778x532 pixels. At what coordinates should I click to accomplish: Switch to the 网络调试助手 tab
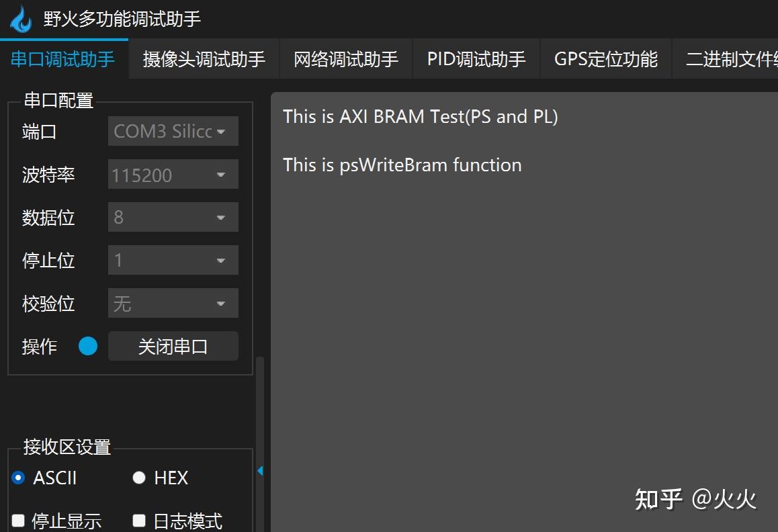[x=345, y=59]
